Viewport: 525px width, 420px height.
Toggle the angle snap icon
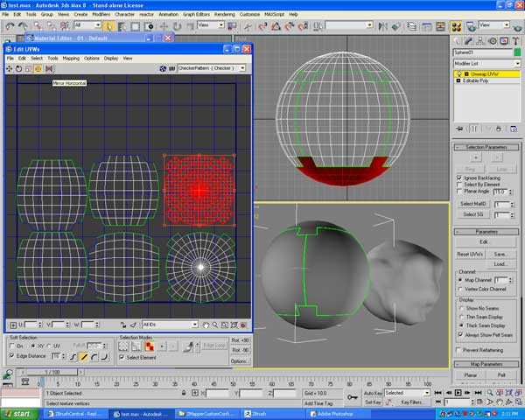(276, 26)
